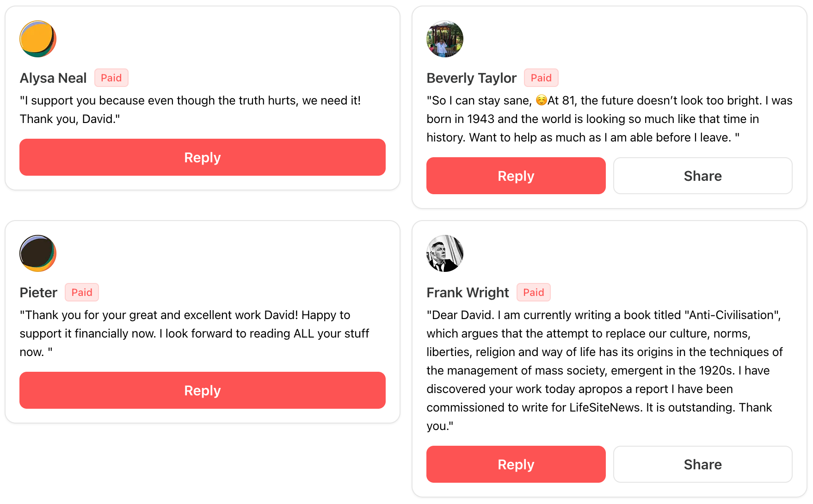Reply to Frank Wright's comment

click(x=516, y=464)
